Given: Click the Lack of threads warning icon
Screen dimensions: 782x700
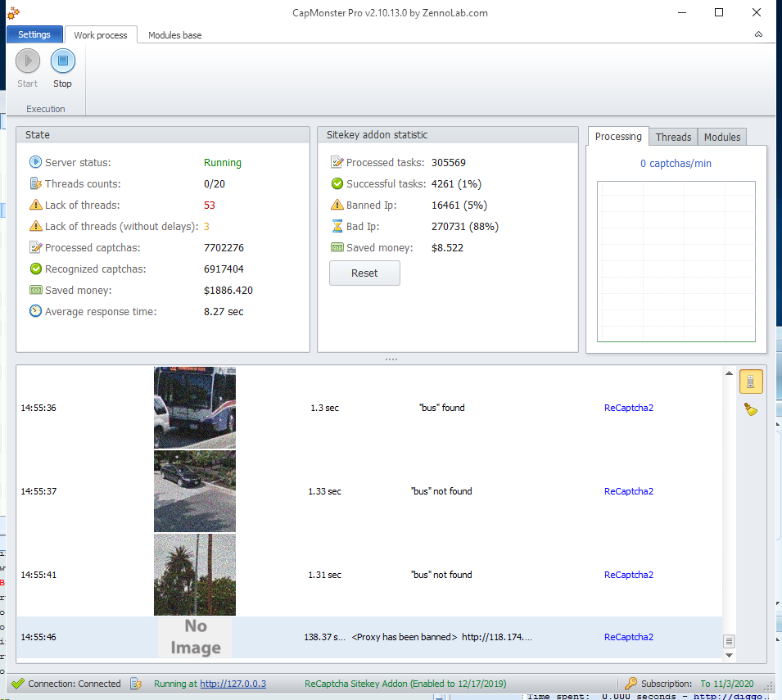Looking at the screenshot, I should coord(35,205).
